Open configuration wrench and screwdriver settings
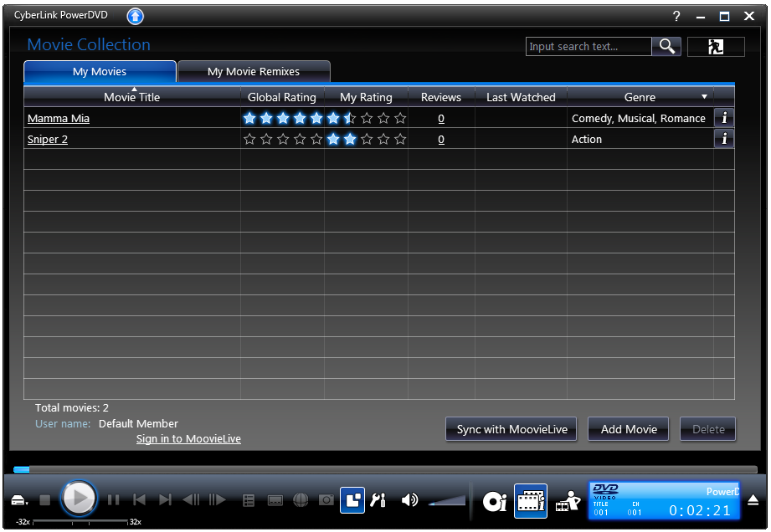Screen dimensions: 771x532 [378, 500]
